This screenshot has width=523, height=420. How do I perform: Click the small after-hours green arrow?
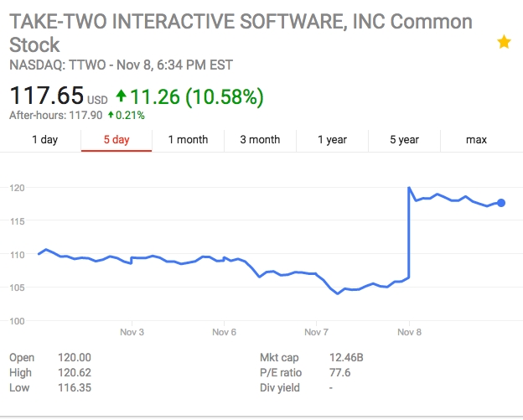click(x=110, y=115)
